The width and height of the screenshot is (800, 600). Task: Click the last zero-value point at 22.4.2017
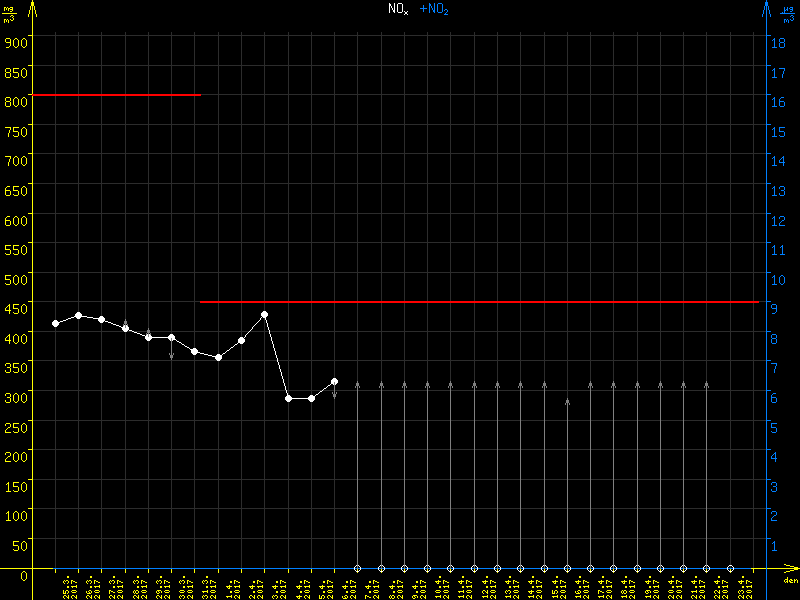tap(730, 568)
